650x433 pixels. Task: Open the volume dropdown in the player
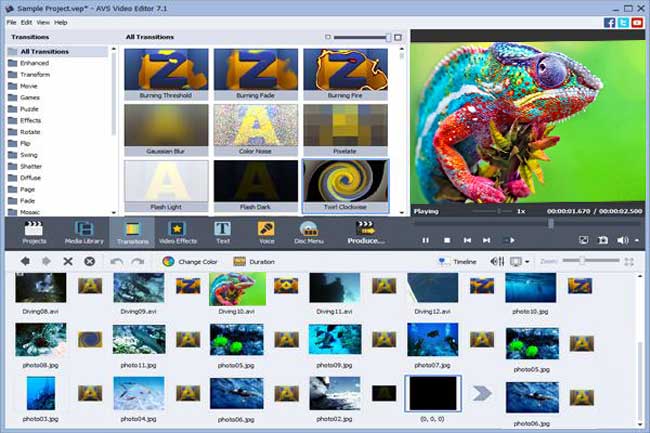pyautogui.click(x=637, y=240)
